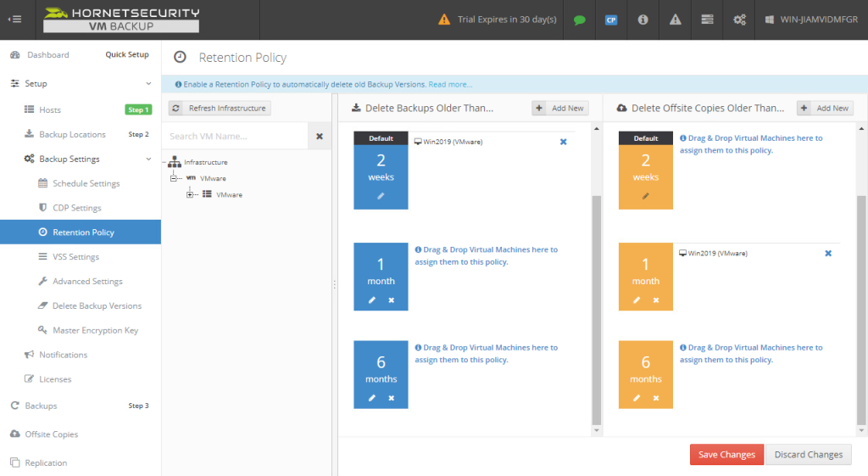Remove Win2019 from 1 month offsite policy
Image resolution: width=868 pixels, height=476 pixels.
[828, 253]
